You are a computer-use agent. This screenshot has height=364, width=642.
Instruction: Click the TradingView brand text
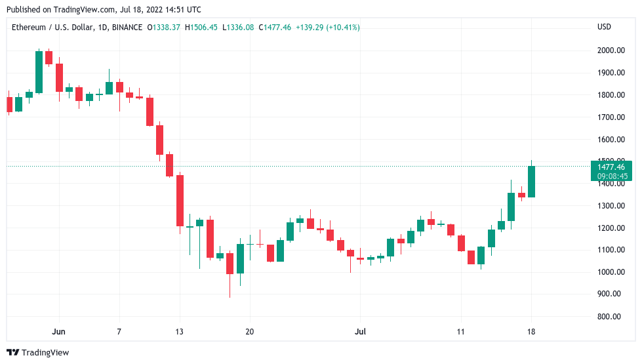[45, 353]
